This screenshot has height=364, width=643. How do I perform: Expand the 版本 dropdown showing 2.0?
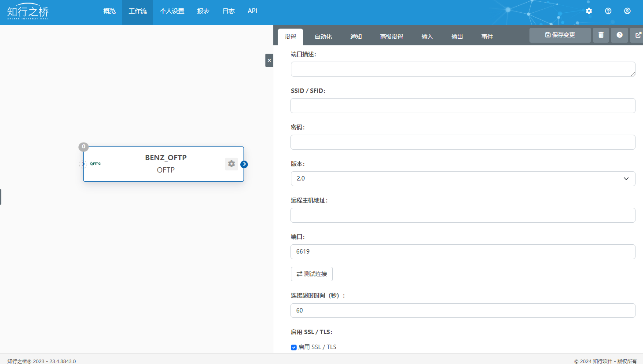point(463,179)
